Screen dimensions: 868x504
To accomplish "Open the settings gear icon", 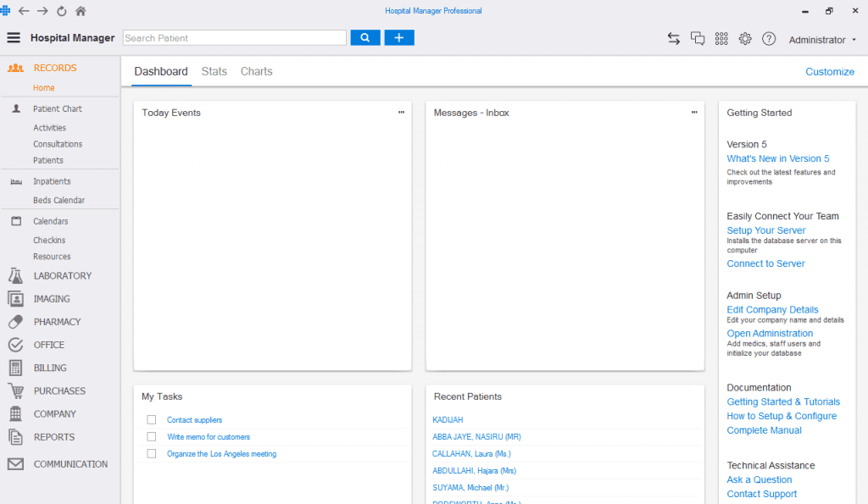I will pos(745,39).
